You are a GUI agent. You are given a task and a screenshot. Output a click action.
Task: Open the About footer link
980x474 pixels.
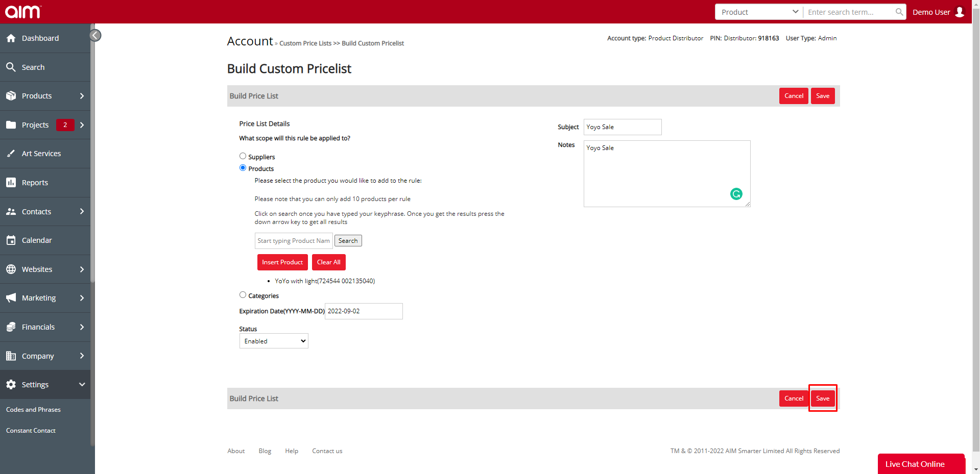point(236,451)
